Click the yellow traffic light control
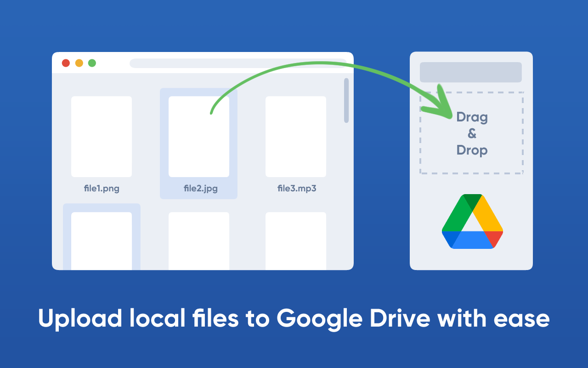This screenshot has height=368, width=588. 79,63
